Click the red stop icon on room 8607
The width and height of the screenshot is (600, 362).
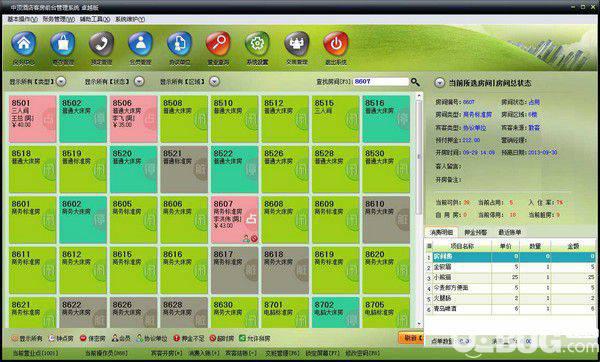click(254, 239)
